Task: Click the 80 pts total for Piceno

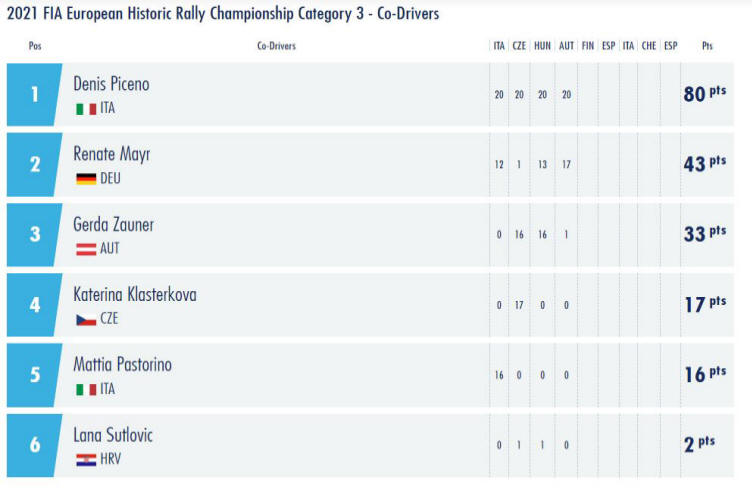Action: tap(705, 93)
